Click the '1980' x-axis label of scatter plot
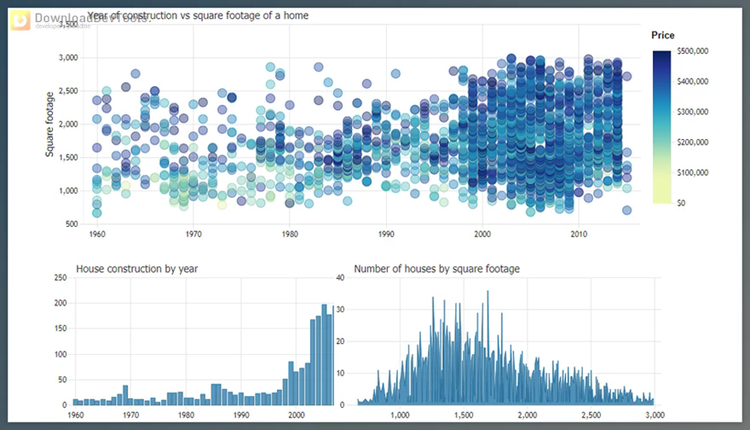 290,234
